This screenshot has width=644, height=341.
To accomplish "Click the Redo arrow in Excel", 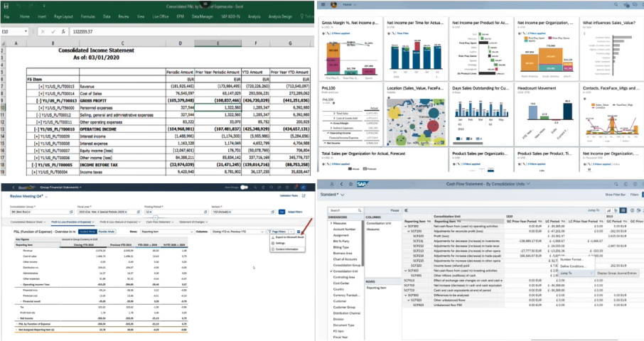I will (31, 6).
